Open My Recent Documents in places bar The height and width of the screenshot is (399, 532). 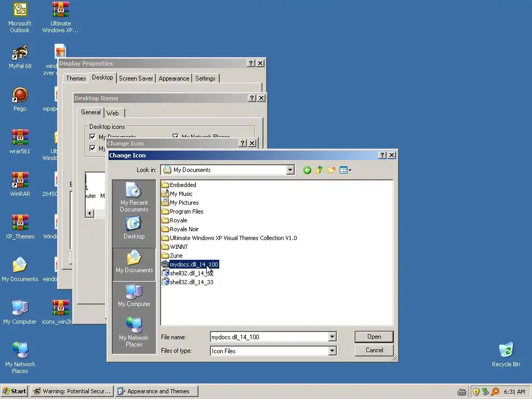[x=134, y=197]
